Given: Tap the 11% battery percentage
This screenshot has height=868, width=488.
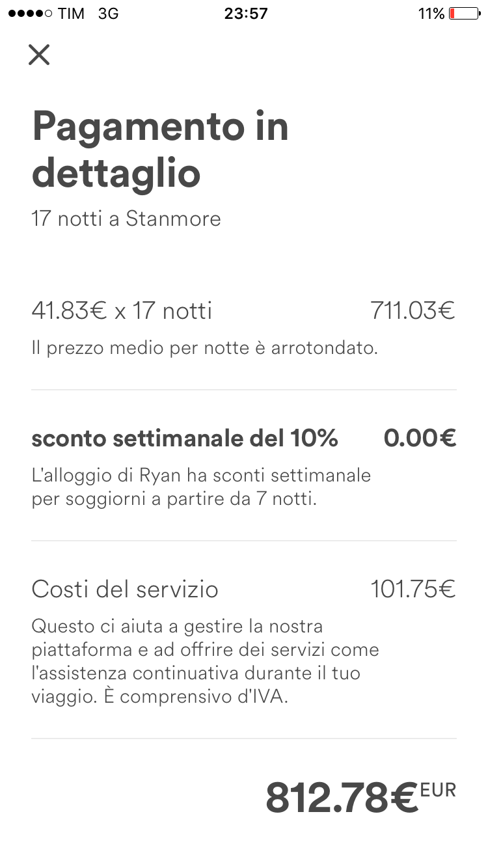Looking at the screenshot, I should coord(431,14).
